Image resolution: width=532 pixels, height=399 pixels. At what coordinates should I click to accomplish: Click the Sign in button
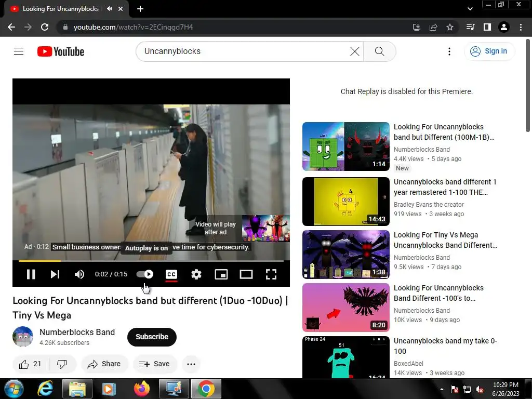coord(489,51)
